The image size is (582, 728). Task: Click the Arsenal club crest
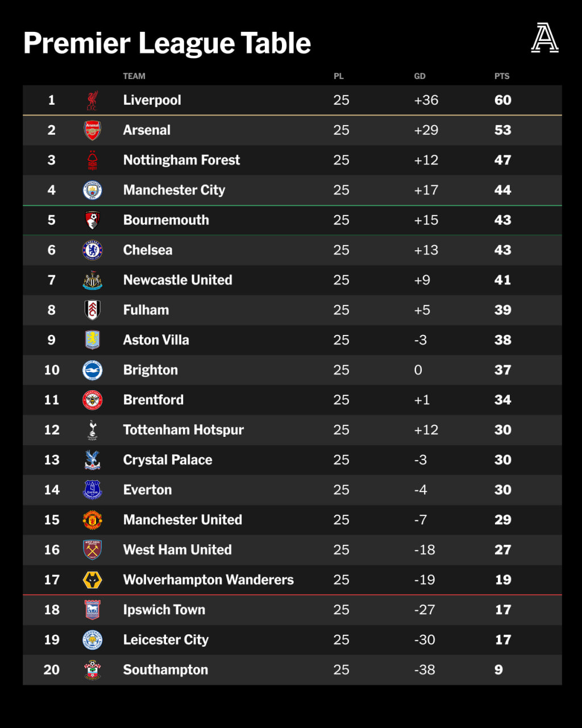click(x=92, y=130)
